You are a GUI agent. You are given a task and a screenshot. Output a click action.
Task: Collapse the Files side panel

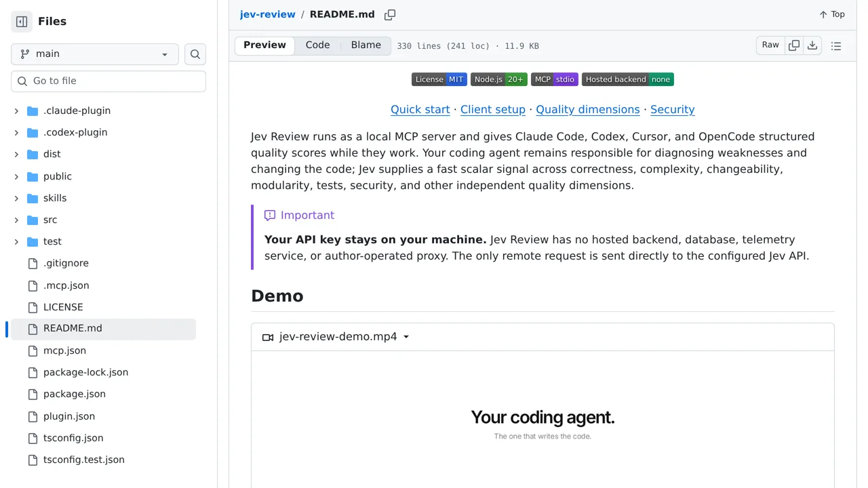[x=22, y=22]
